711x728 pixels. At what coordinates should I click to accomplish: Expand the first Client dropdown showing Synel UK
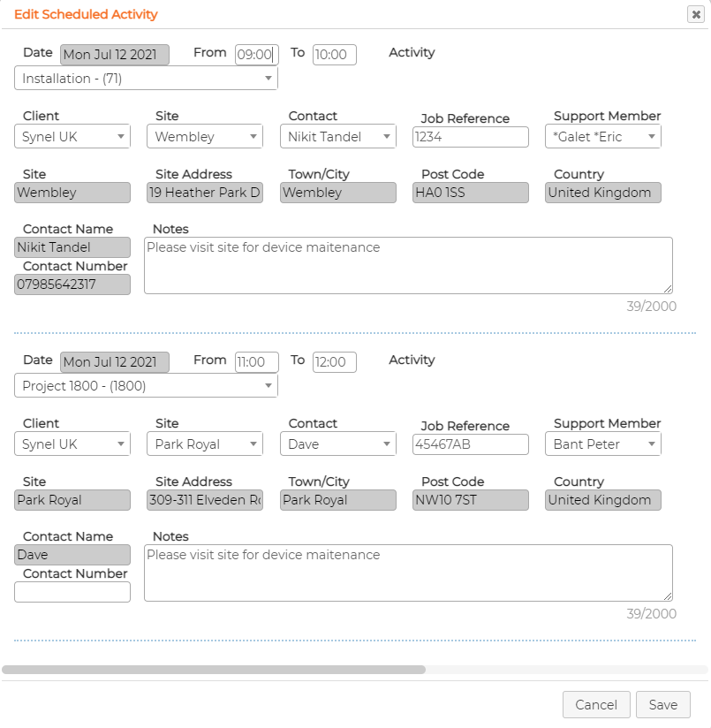coord(72,136)
